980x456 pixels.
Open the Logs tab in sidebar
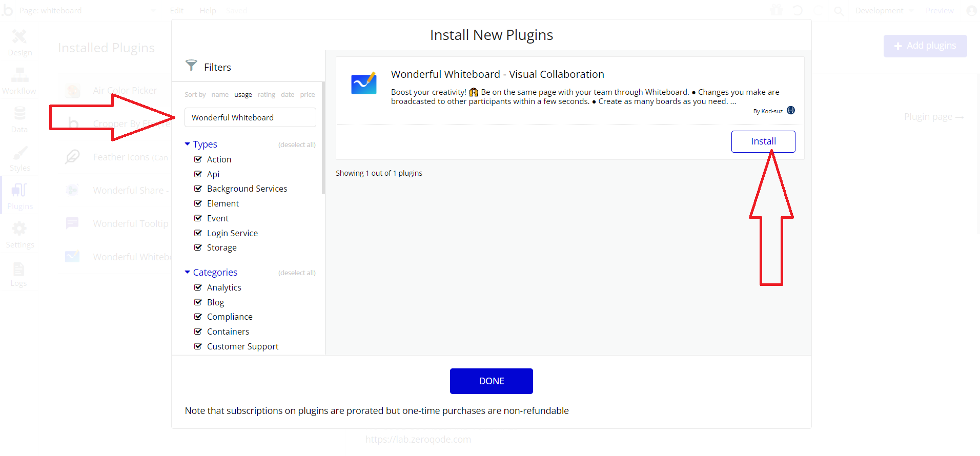19,274
